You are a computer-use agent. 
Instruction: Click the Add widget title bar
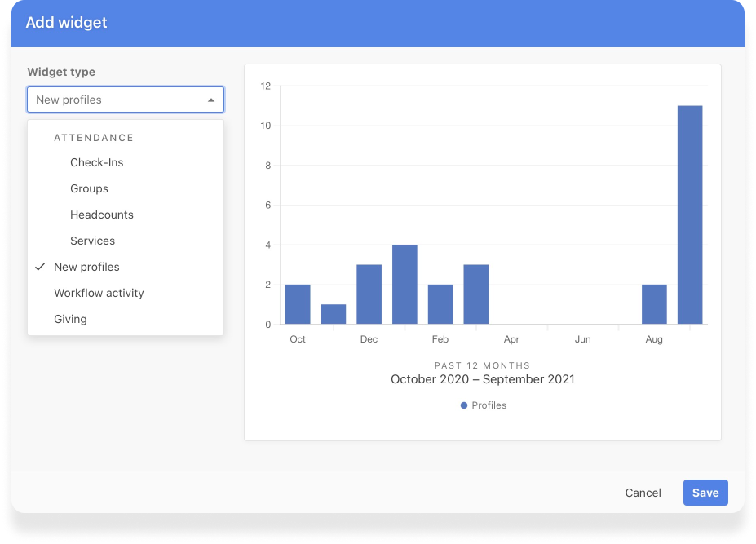(x=66, y=23)
